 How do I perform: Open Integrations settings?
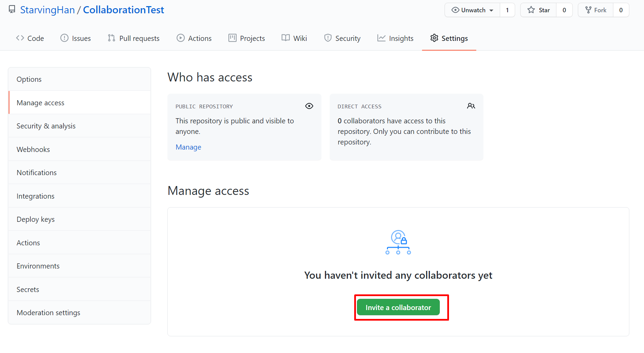tap(79, 196)
